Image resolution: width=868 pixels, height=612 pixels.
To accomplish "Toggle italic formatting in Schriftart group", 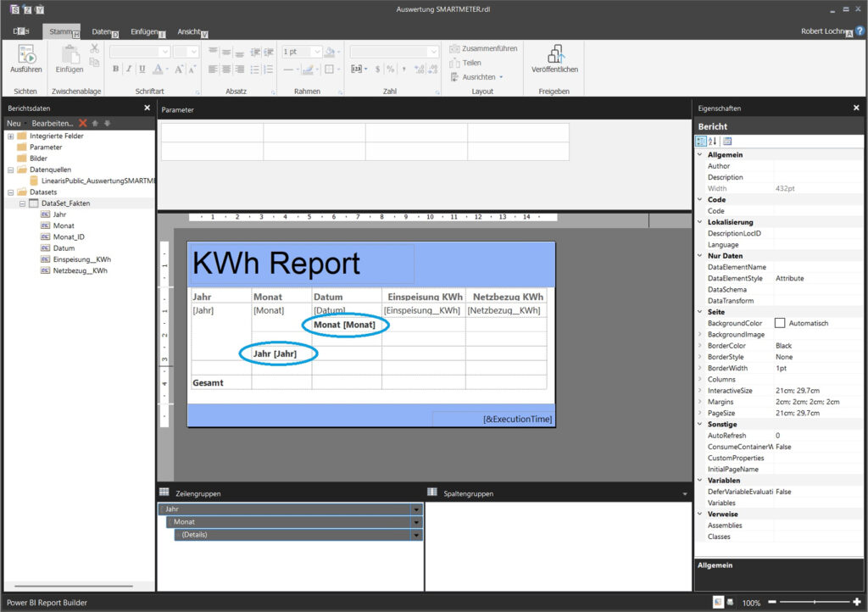I will [x=130, y=70].
